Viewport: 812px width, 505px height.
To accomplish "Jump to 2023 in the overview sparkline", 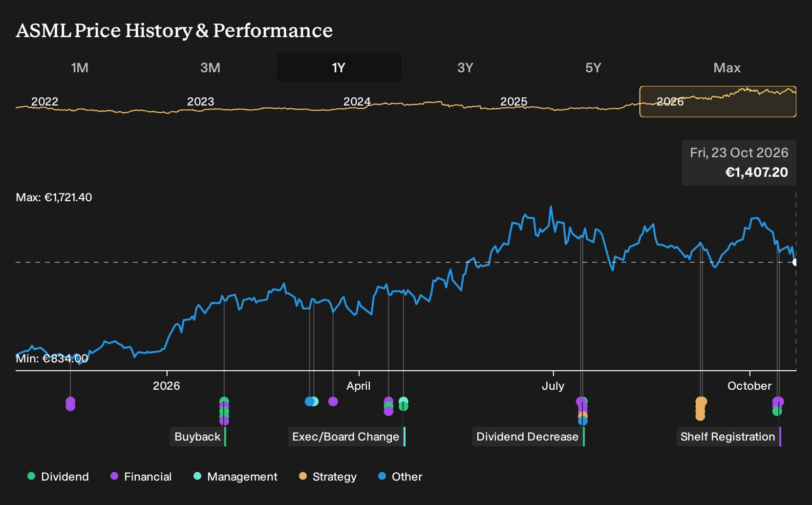I will (200, 102).
